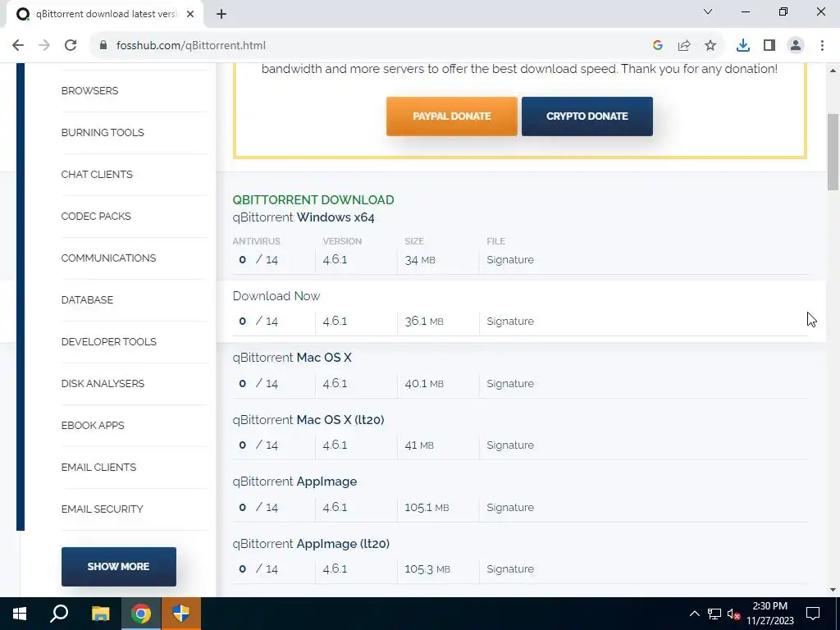Open Signature for Windows x64 row

[510, 260]
